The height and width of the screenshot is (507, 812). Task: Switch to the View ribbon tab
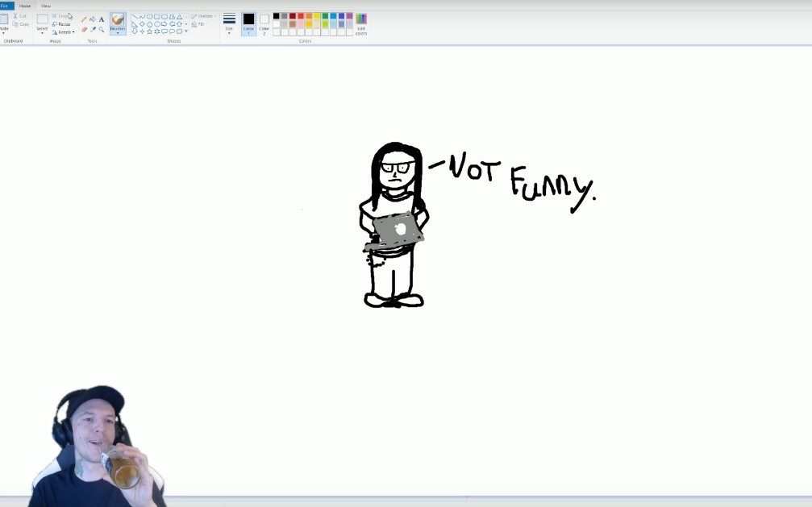coord(46,6)
